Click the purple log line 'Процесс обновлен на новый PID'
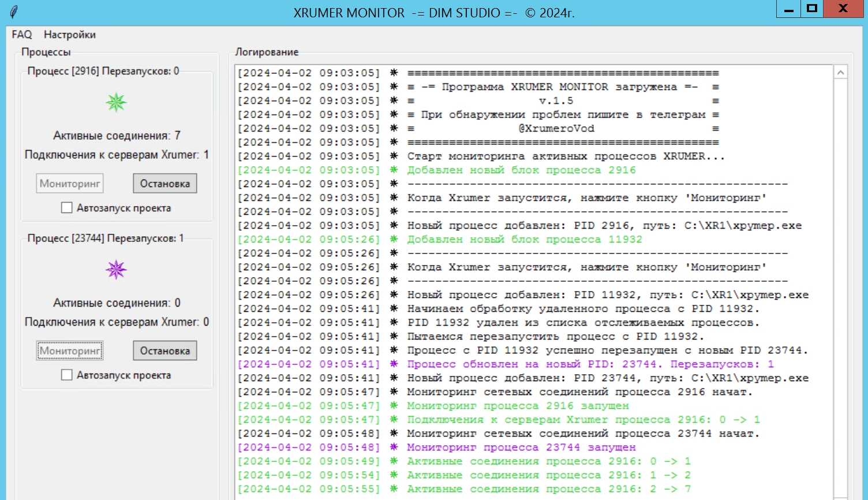This screenshot has width=868, height=500. coord(506,364)
